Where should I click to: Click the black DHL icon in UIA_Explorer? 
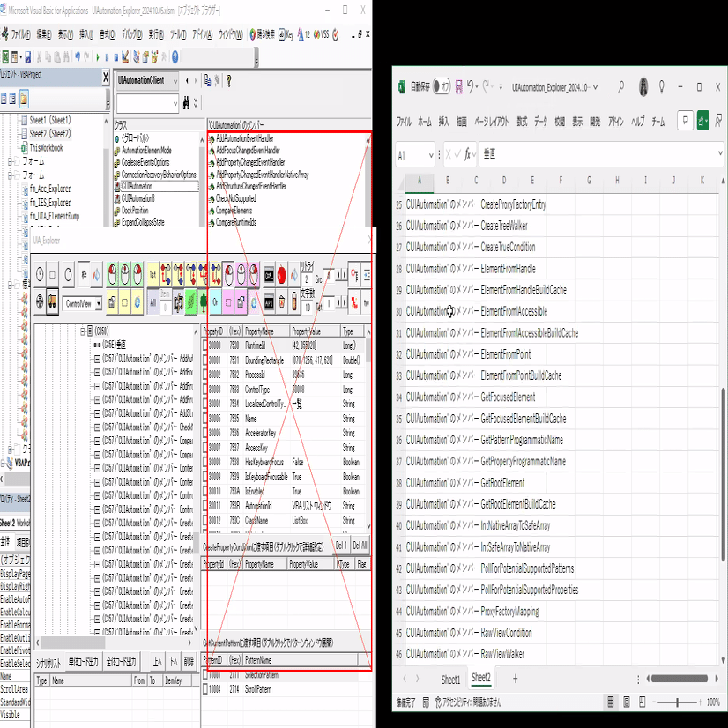(269, 275)
